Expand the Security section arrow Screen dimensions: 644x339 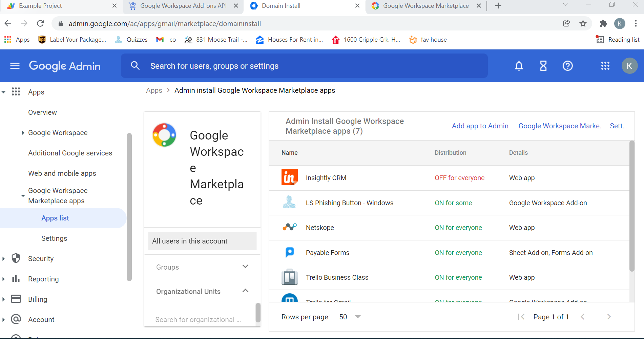click(3, 259)
